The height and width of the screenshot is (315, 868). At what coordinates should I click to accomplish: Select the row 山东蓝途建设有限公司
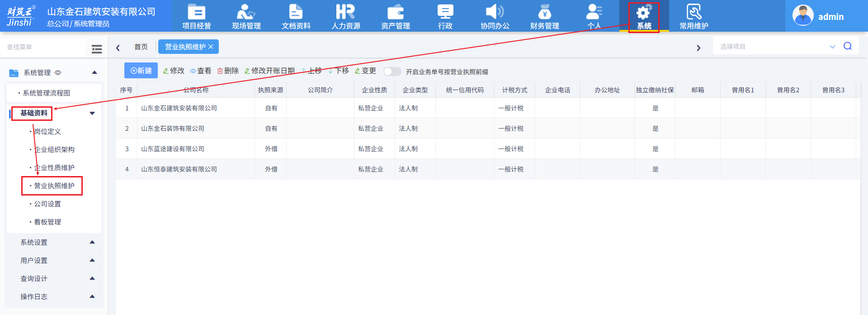(488, 148)
